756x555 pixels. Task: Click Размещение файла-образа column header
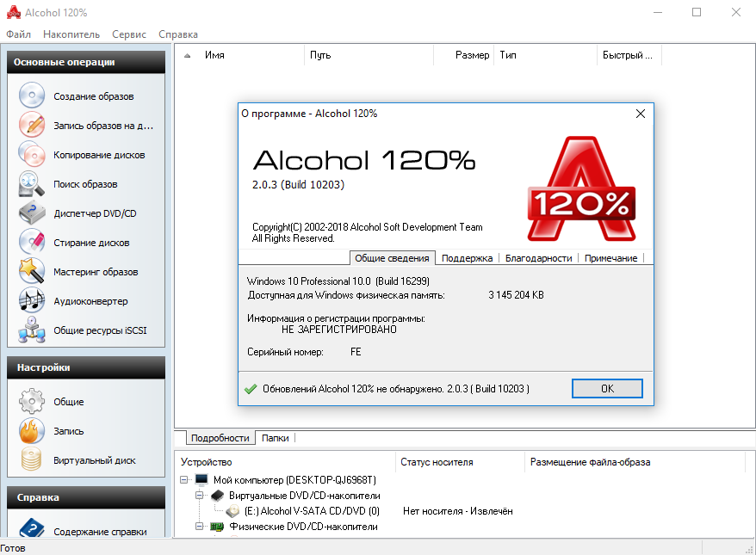tap(635, 461)
